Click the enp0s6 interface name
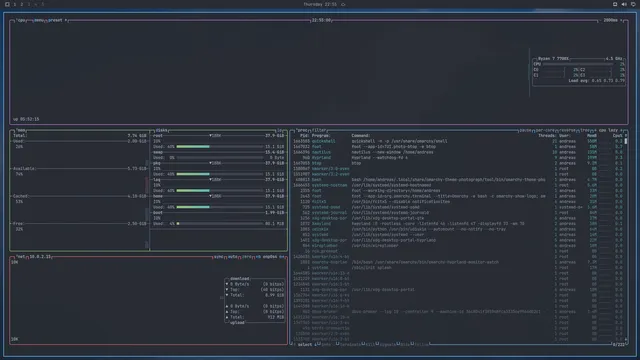This screenshot has height=360, width=640. click(x=270, y=257)
